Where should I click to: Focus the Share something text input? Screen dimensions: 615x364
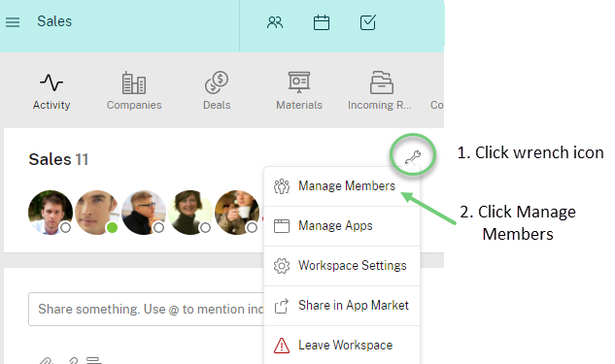point(147,309)
